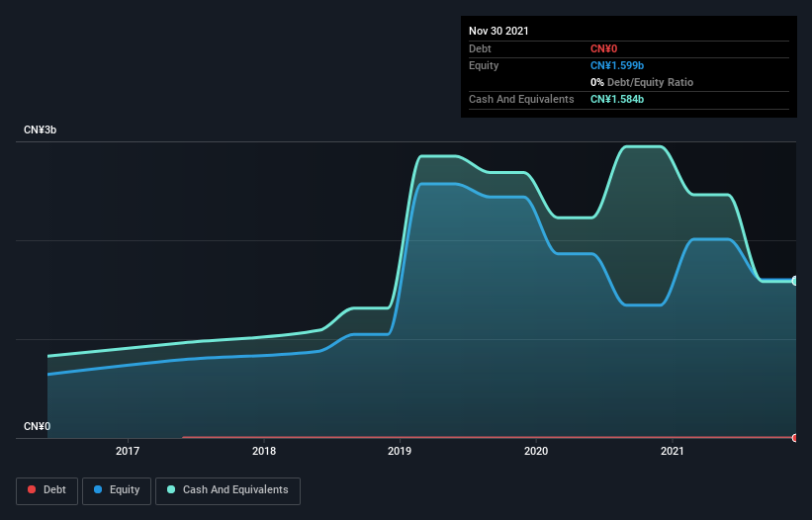Click the 2018 x-axis label
This screenshot has width=812, height=520.
(264, 451)
